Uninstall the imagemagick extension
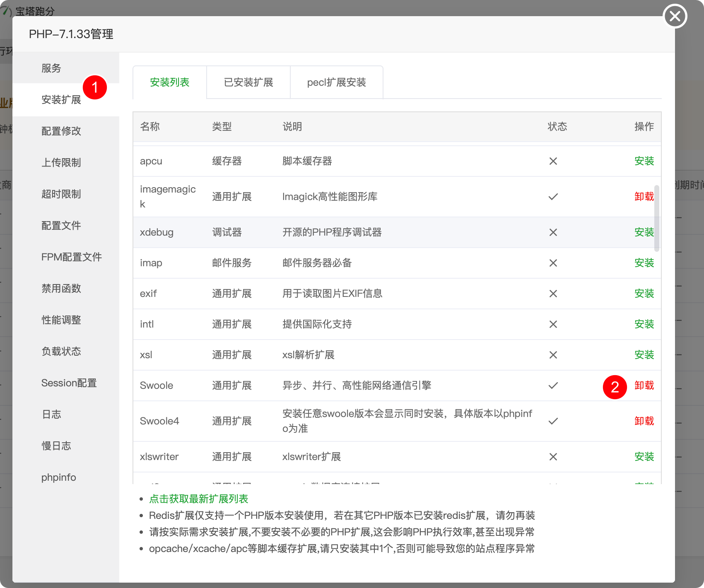The height and width of the screenshot is (588, 704). click(x=644, y=197)
